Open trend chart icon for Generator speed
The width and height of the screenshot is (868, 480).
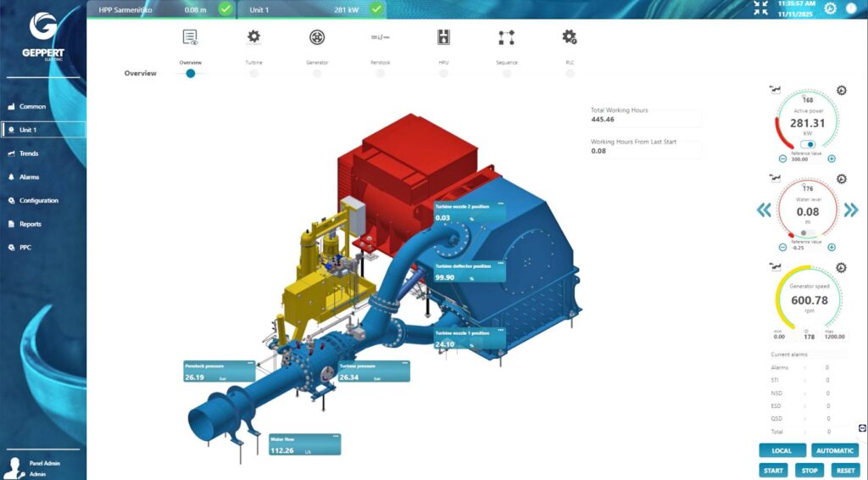click(773, 268)
